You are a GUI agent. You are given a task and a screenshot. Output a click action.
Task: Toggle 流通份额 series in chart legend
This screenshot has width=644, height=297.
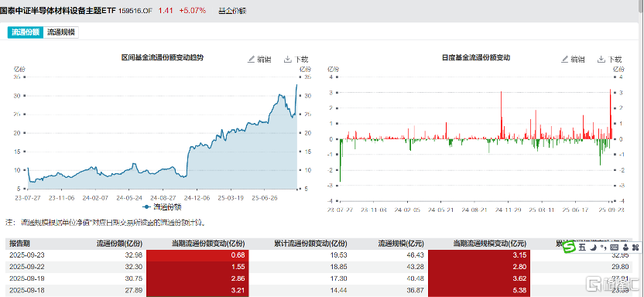(163, 207)
